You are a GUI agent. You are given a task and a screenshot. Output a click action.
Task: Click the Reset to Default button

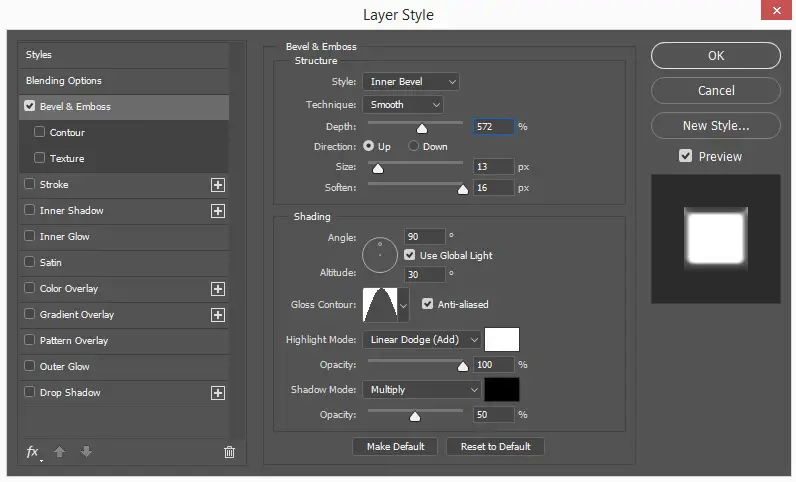(495, 446)
